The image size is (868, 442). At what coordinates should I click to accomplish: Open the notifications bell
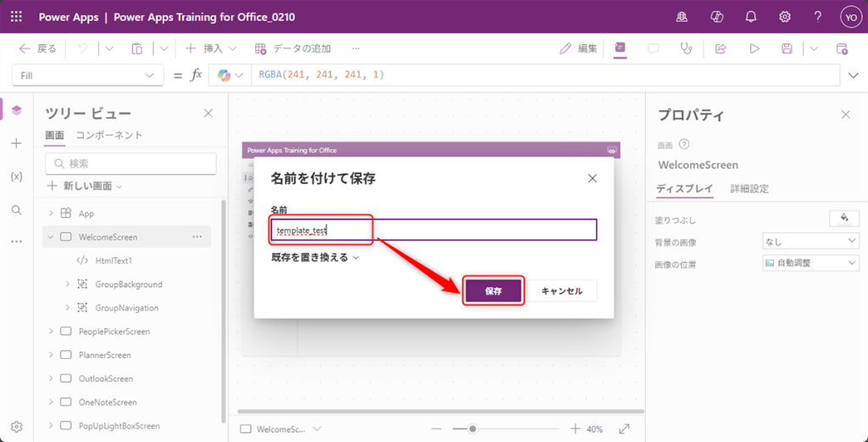[751, 17]
